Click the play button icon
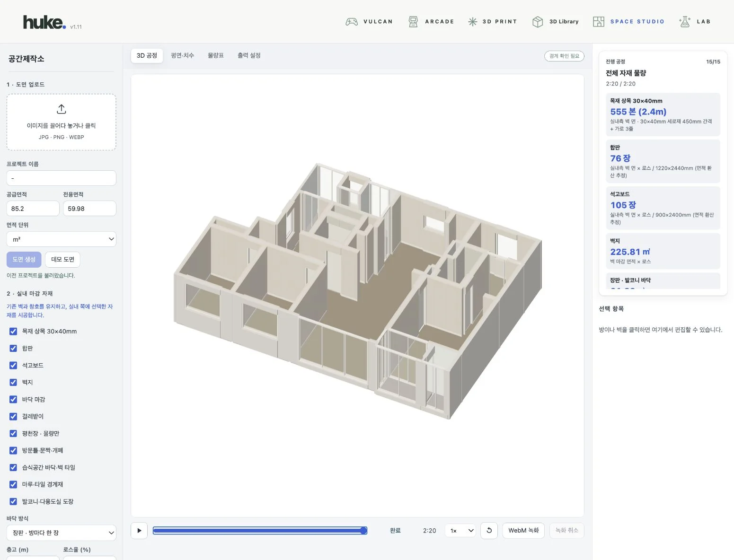 [x=139, y=531]
